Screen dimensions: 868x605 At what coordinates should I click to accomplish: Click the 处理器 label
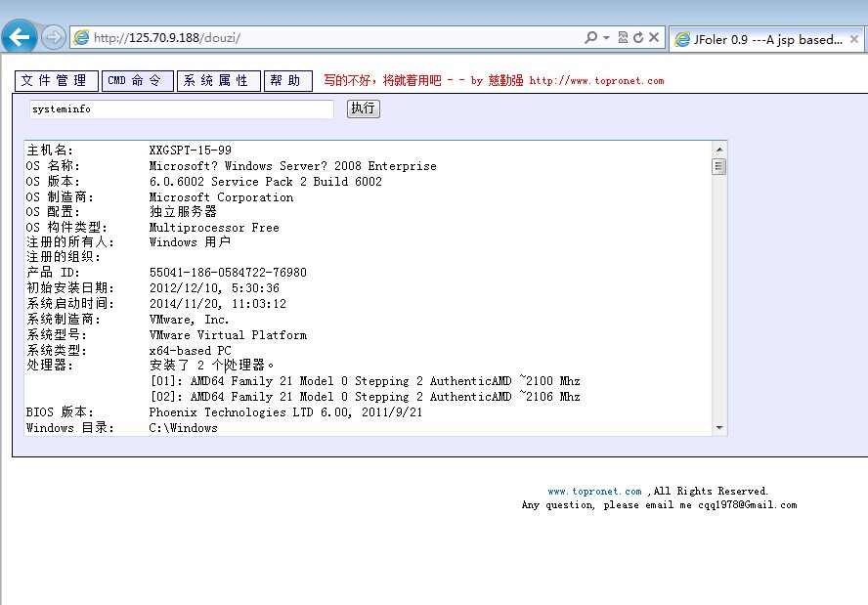pyautogui.click(x=50, y=365)
